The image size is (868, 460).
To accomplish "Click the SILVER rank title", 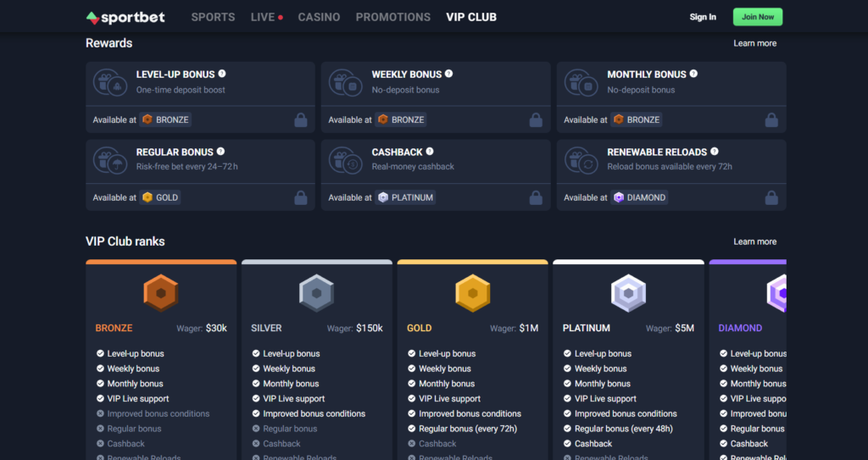I will click(266, 328).
